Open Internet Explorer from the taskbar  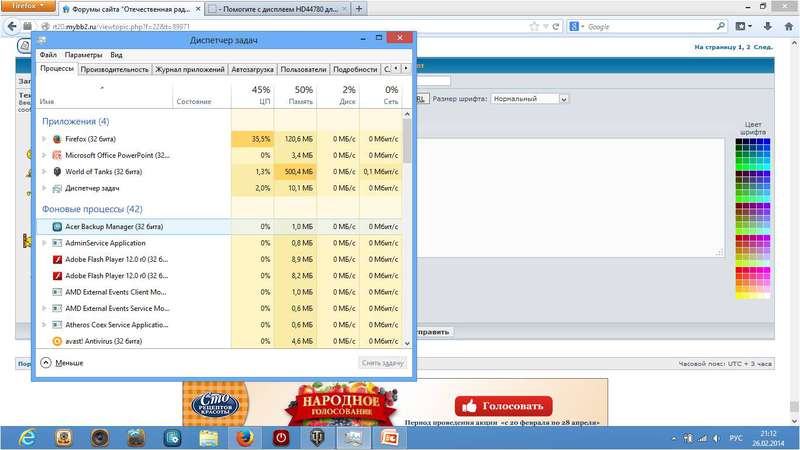[27, 438]
